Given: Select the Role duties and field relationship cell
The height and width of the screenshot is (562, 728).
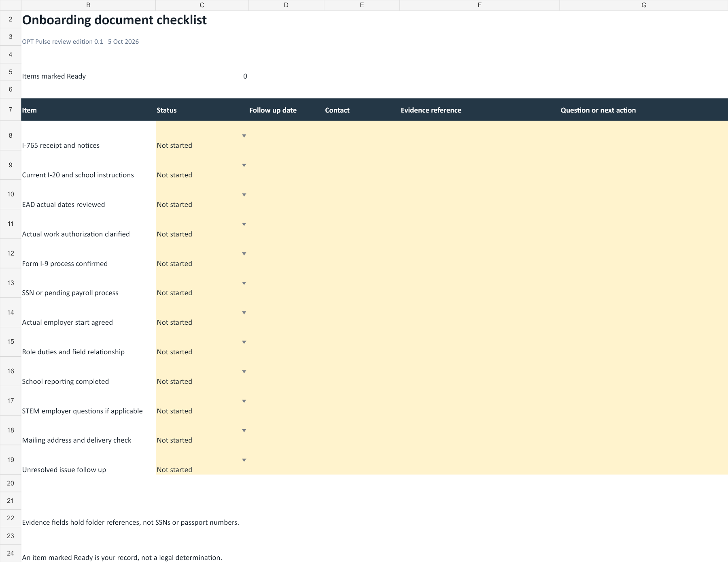Looking at the screenshot, I should [88, 342].
